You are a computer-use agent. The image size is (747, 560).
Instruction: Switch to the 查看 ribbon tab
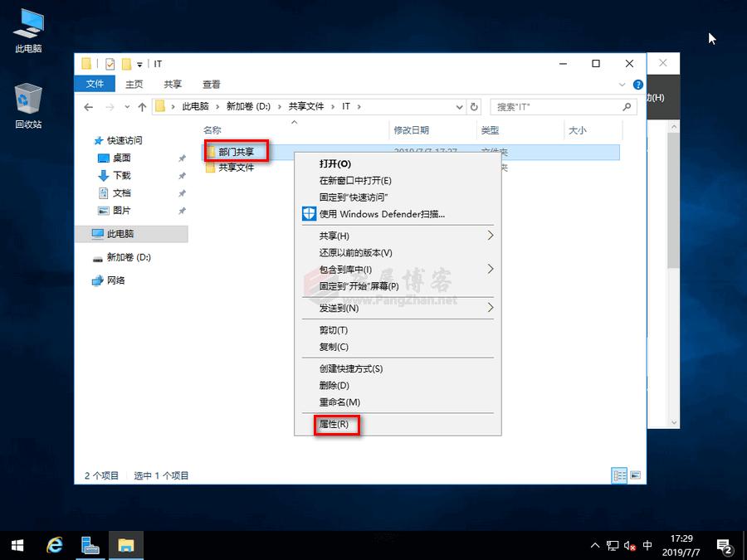pos(210,84)
